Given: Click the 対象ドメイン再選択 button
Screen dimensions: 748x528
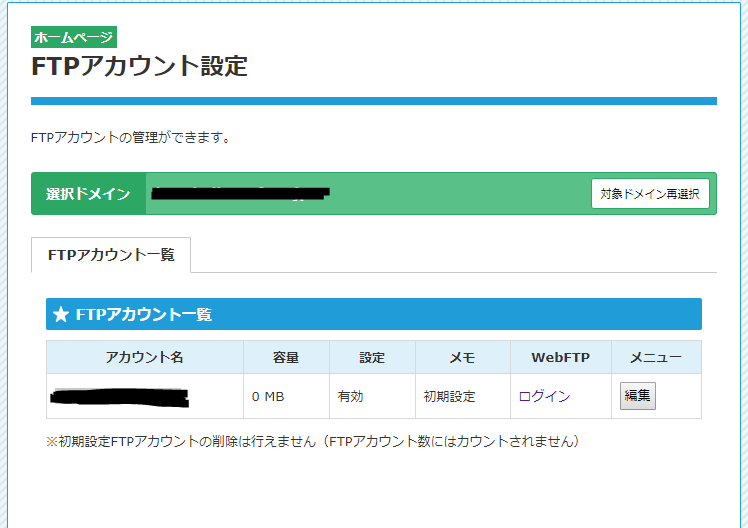Looking at the screenshot, I should tap(650, 194).
